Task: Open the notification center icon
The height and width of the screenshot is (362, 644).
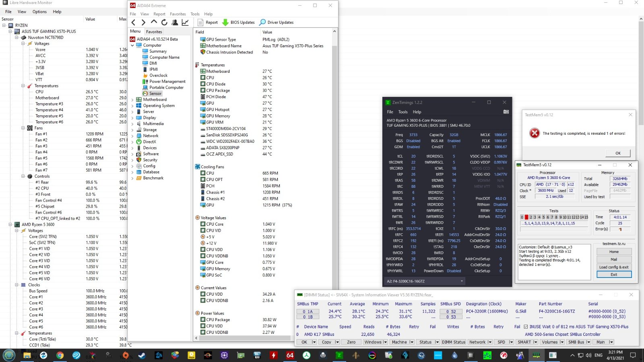Action: click(633, 355)
